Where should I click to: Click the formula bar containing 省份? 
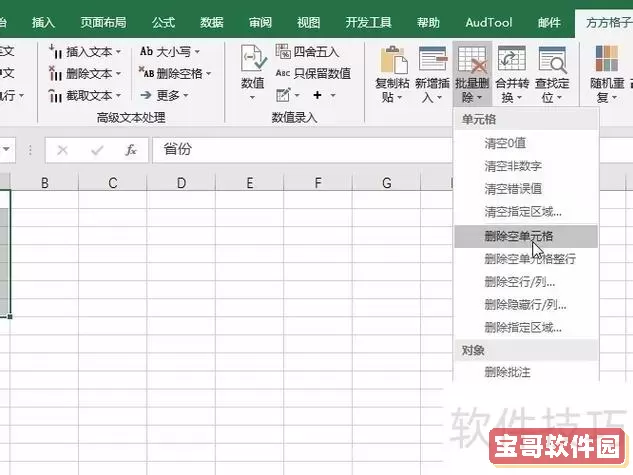pos(303,150)
